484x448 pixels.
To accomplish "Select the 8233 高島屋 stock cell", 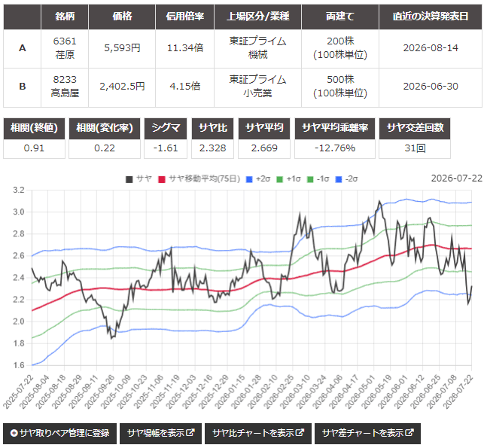I will click(x=65, y=87).
